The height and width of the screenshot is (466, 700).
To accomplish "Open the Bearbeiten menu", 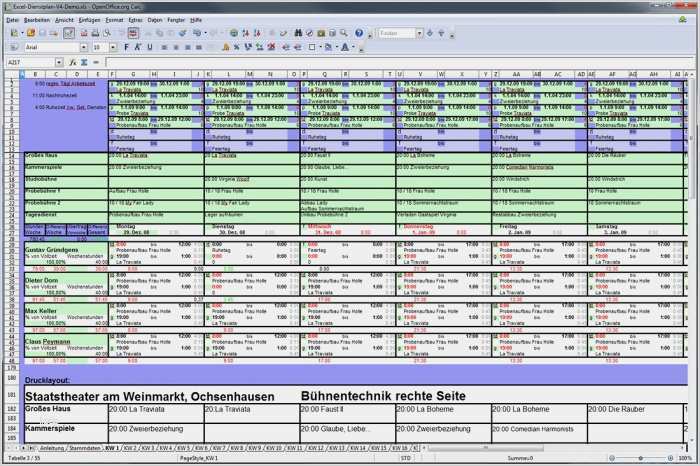I will click(x=37, y=20).
